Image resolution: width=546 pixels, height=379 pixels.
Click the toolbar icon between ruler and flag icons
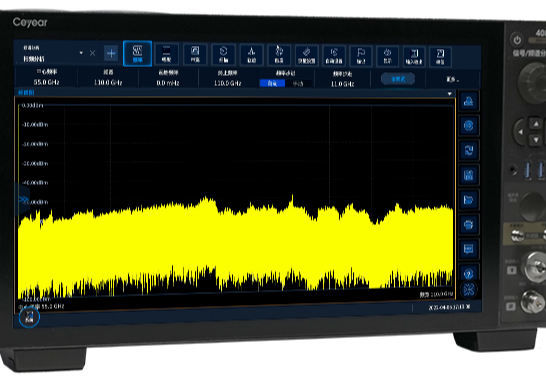point(334,56)
